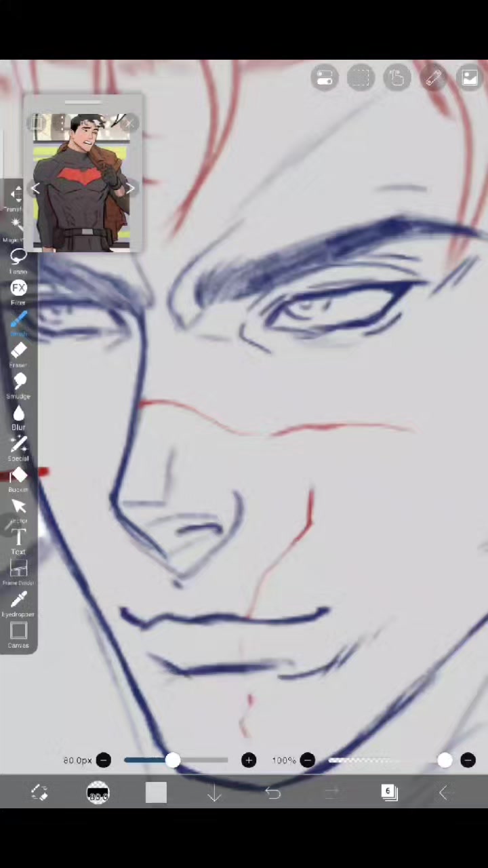Open the FX Filter tool

pyautogui.click(x=18, y=292)
